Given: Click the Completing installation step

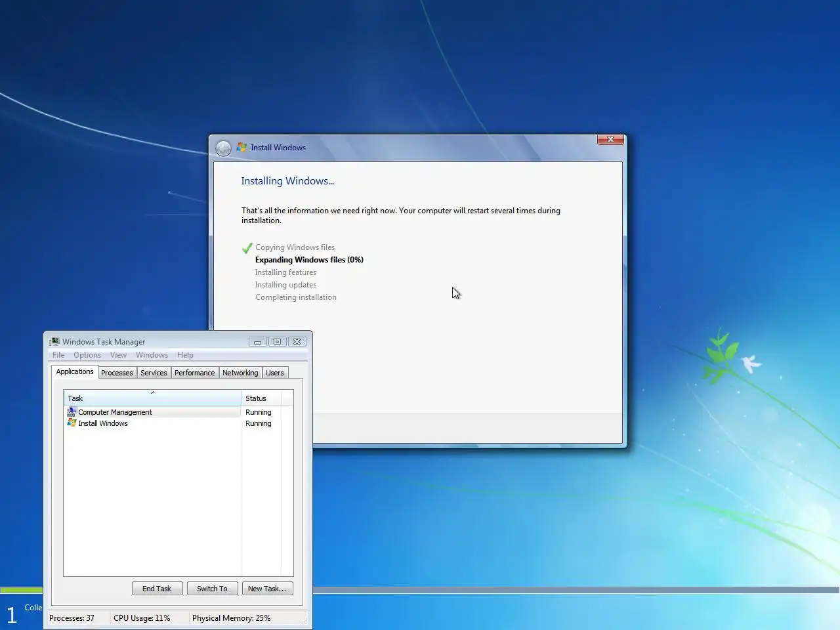Looking at the screenshot, I should (295, 297).
